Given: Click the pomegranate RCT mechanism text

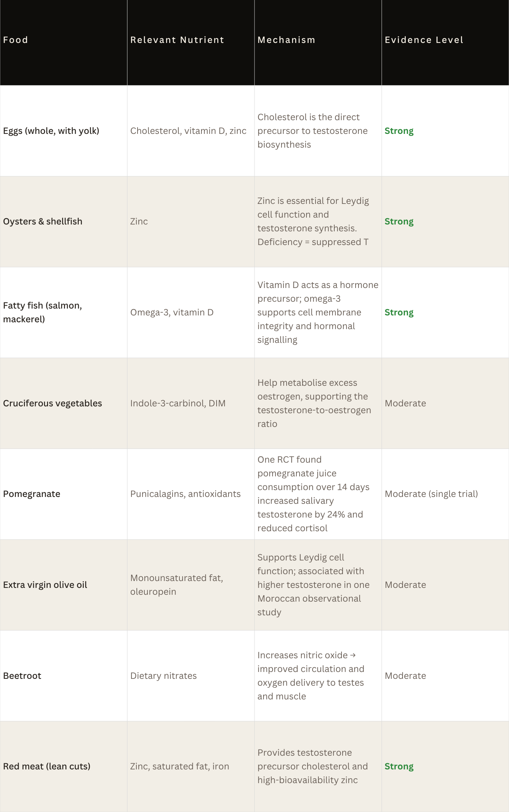Looking at the screenshot, I should pos(313,494).
